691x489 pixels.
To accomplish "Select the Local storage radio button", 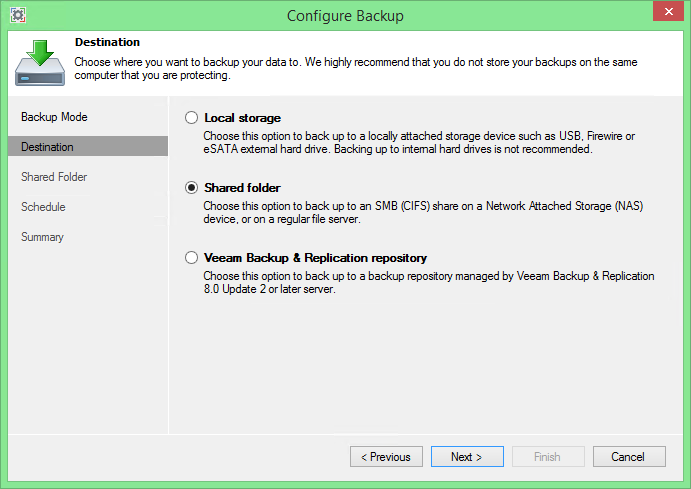I will pyautogui.click(x=191, y=118).
